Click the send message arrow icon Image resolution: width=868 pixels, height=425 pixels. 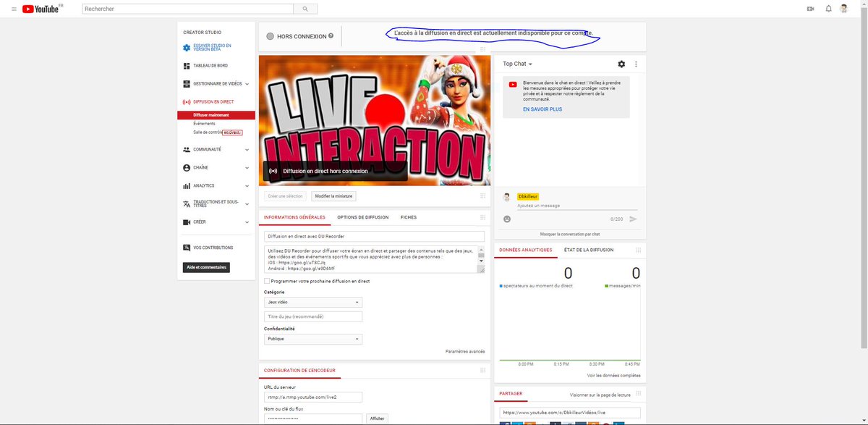point(633,219)
